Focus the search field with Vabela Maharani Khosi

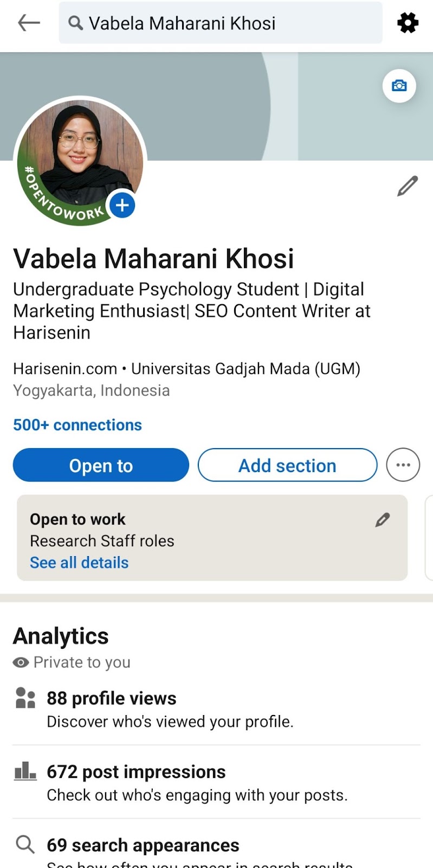[x=221, y=23]
